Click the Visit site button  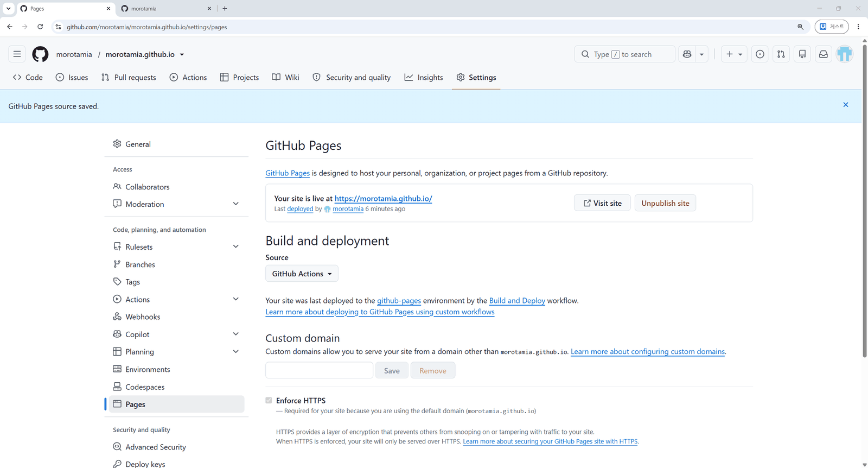click(x=602, y=203)
